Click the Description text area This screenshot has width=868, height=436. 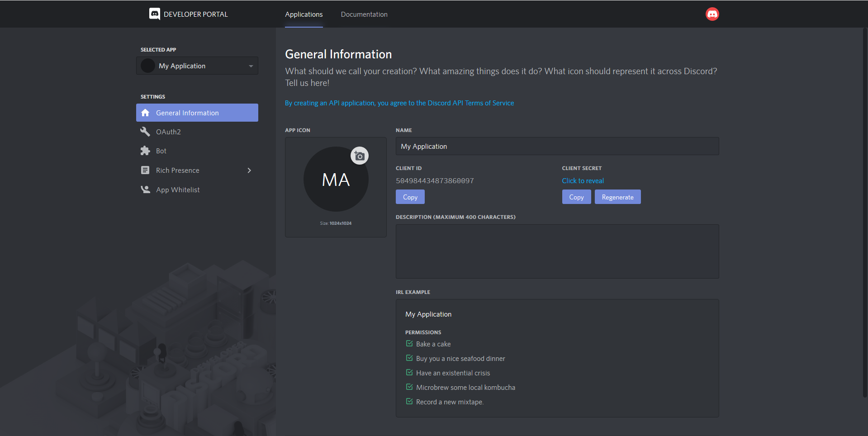click(557, 251)
